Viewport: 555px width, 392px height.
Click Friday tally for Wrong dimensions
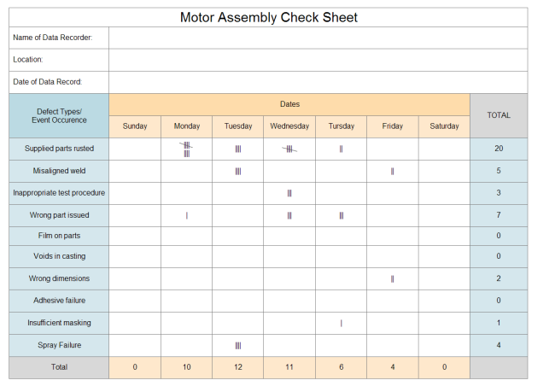(x=392, y=278)
